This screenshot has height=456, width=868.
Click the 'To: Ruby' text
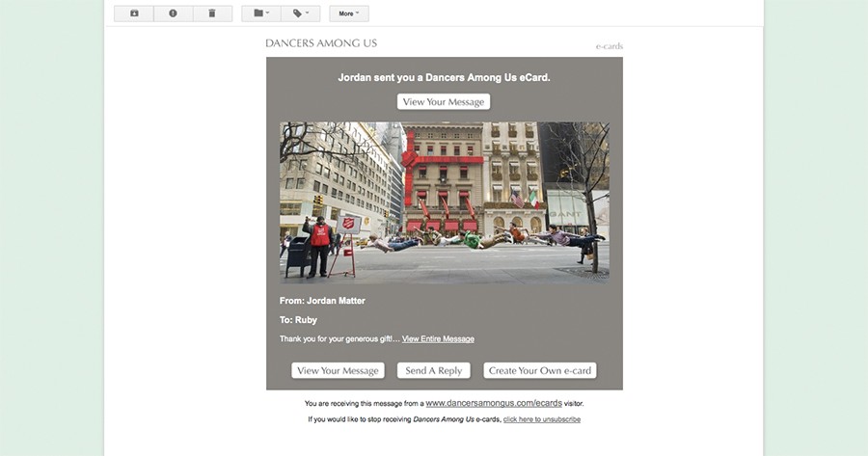click(298, 320)
